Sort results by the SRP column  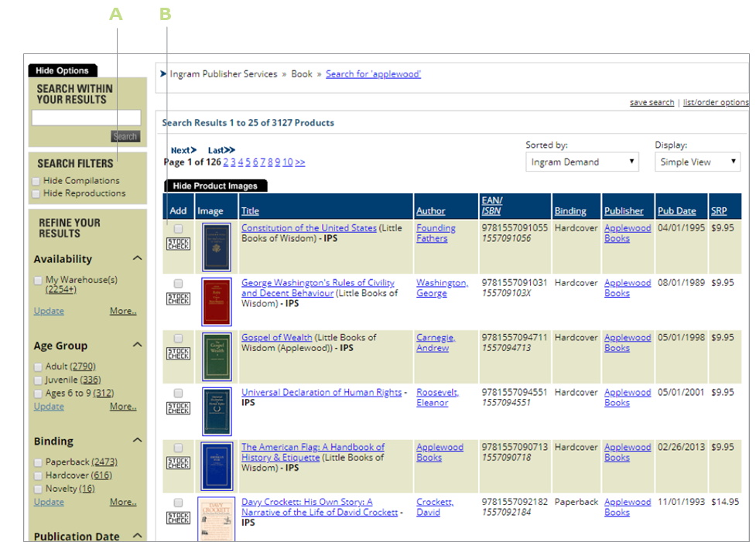(x=719, y=211)
